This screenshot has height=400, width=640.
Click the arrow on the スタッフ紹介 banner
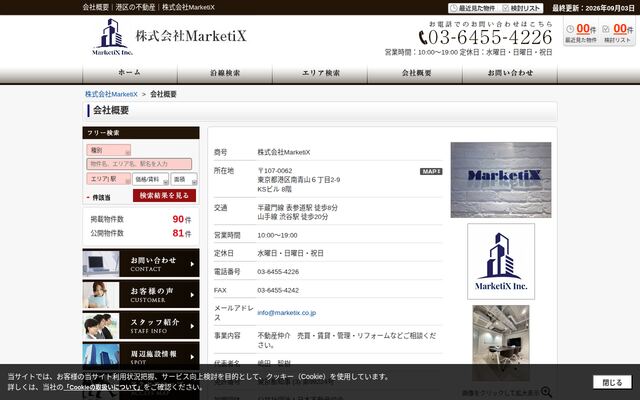(192, 326)
